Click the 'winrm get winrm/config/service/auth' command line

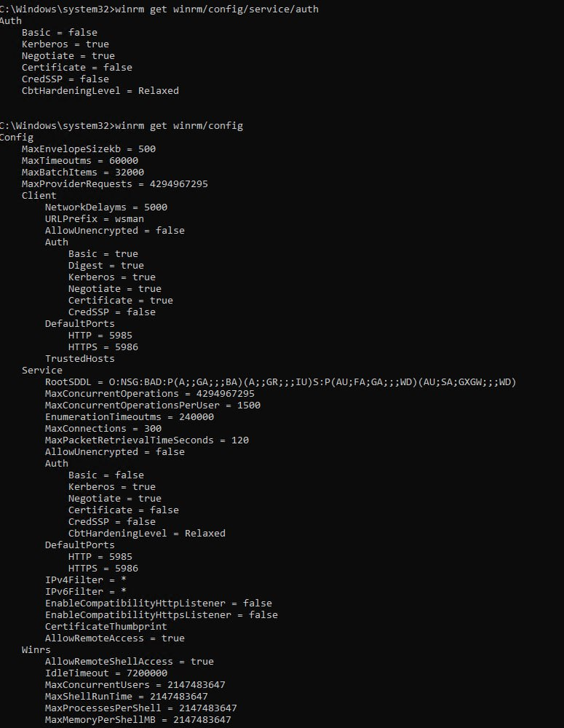click(159, 9)
